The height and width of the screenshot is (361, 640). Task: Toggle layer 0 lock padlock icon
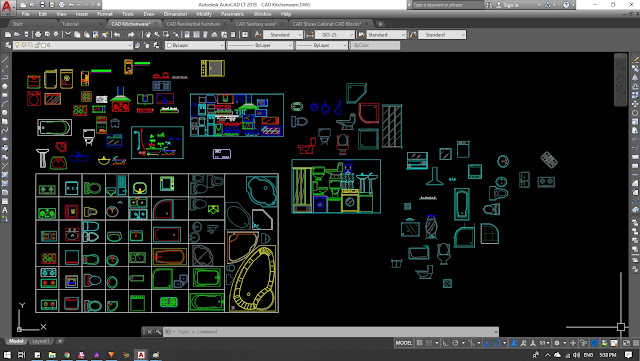(x=37, y=45)
